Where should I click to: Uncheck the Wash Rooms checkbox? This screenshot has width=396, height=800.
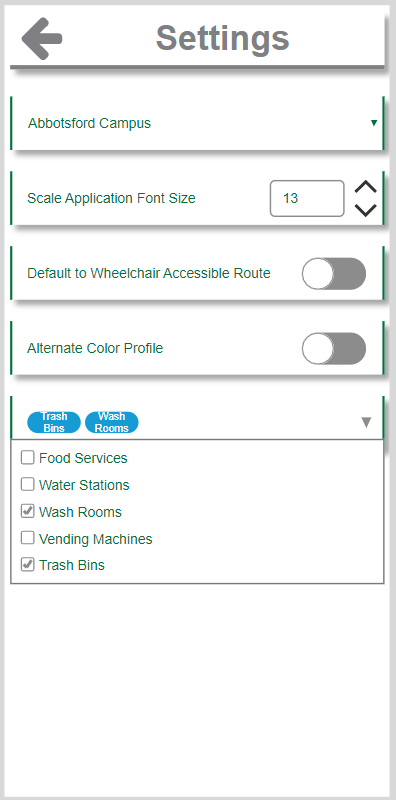[x=28, y=511]
